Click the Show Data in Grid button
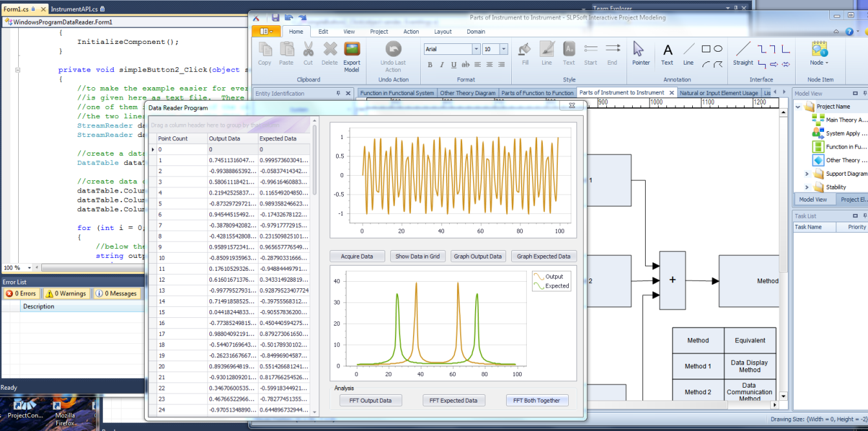This screenshot has height=431, width=868. (x=417, y=257)
